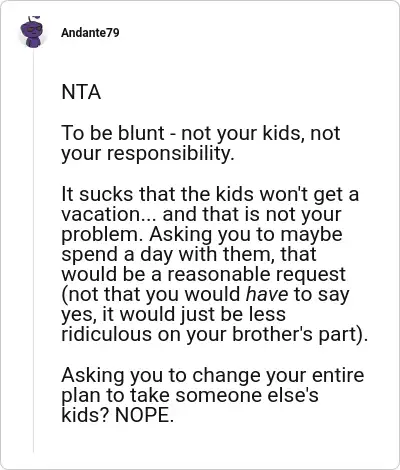Click the italicized word "have"

tap(267, 294)
